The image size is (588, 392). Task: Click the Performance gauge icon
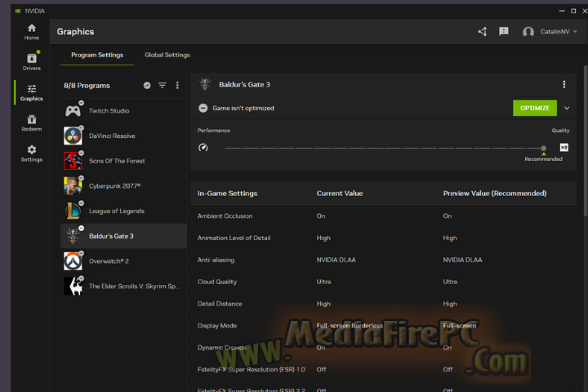pyautogui.click(x=203, y=148)
